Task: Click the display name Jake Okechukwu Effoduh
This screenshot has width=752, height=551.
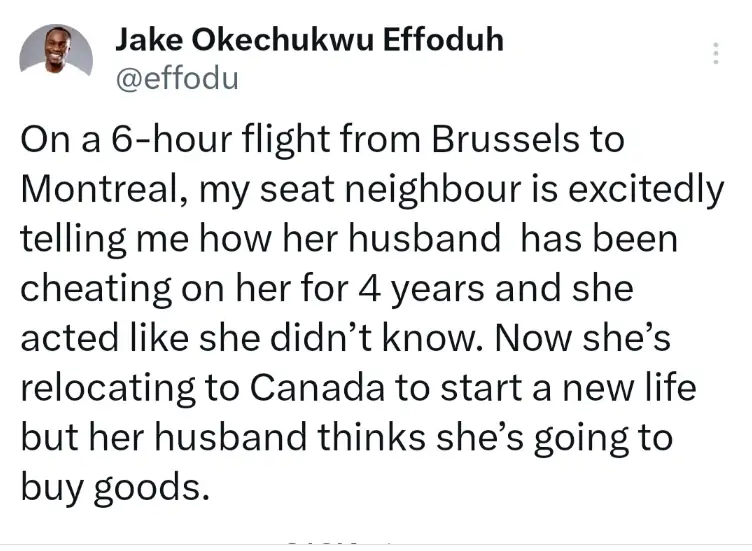Action: point(309,40)
